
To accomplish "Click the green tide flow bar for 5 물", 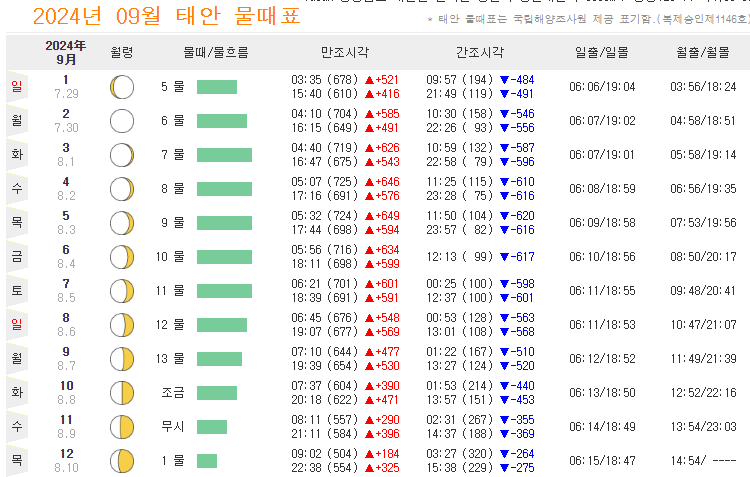I will pyautogui.click(x=217, y=87).
